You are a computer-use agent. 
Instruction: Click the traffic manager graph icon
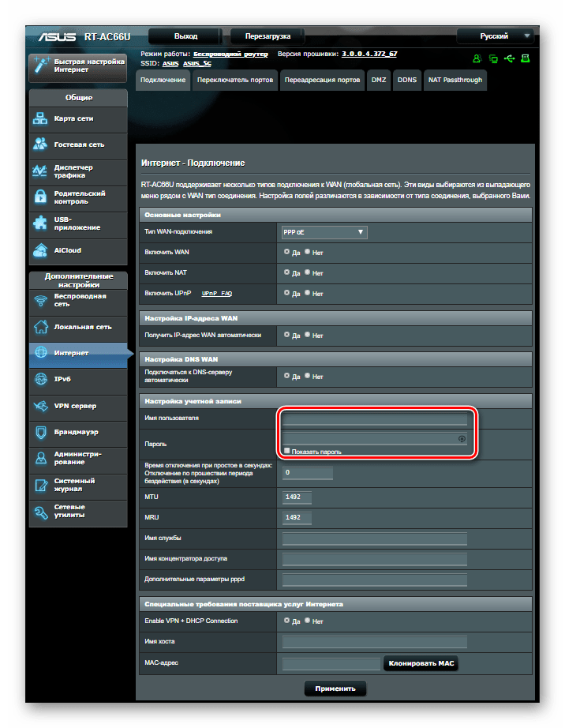point(39,171)
